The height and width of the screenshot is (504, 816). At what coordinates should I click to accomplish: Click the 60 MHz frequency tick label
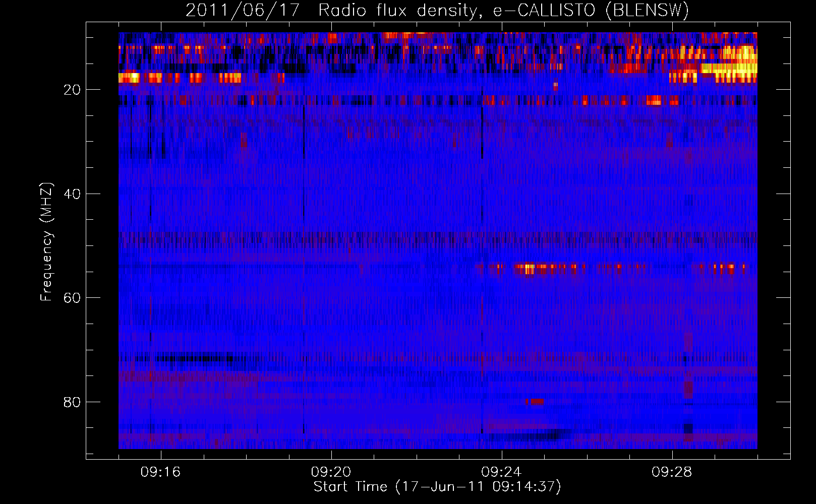pyautogui.click(x=72, y=298)
